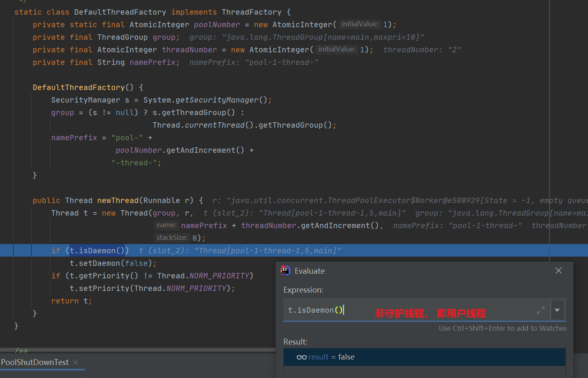The image size is (588, 378).
Task: Click the Expression: label
Action: tap(303, 290)
